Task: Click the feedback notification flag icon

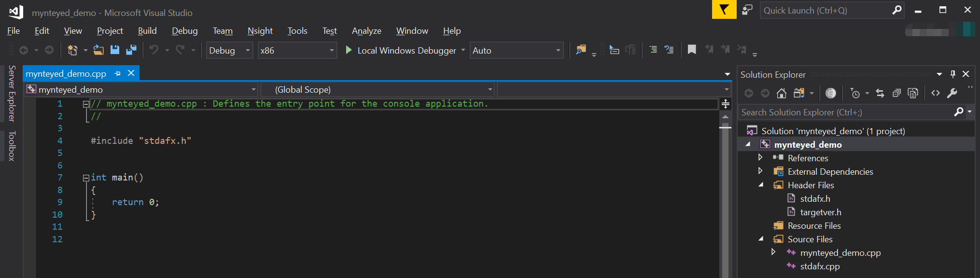Action: (x=724, y=10)
